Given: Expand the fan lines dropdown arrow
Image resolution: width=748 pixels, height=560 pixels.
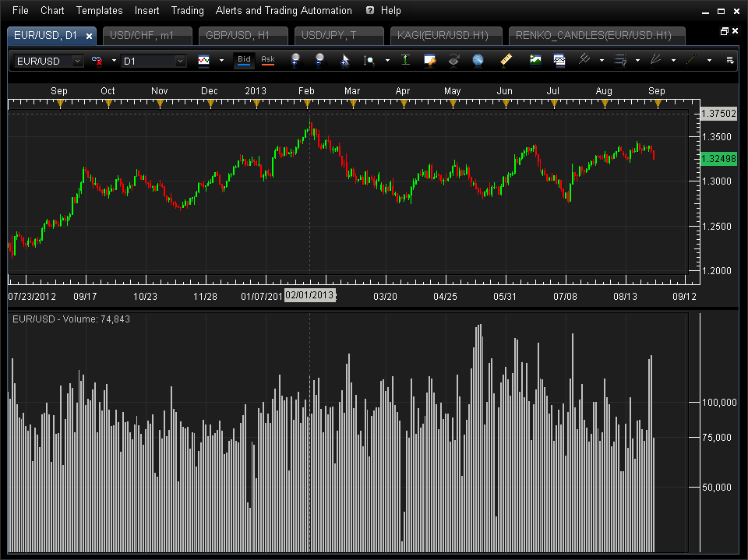Looking at the screenshot, I should (x=673, y=61).
